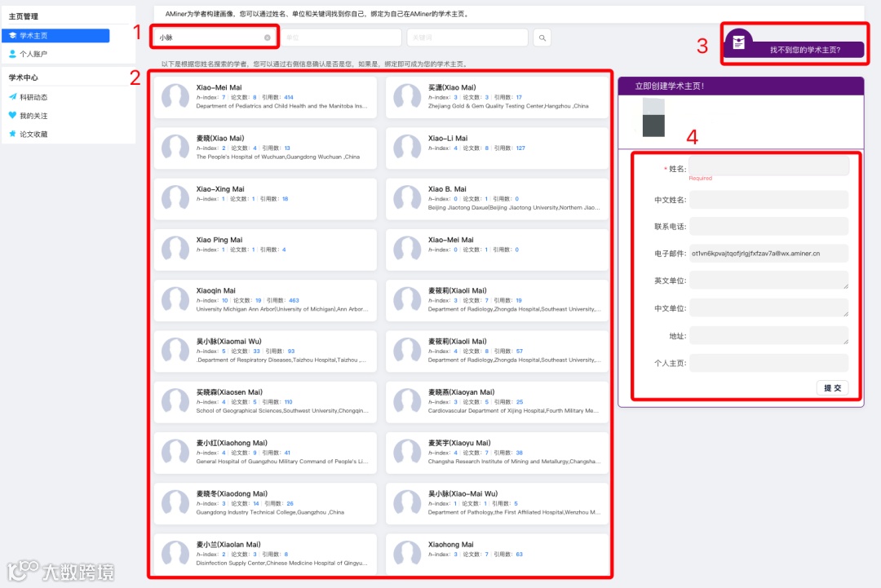Open the Xiaoqin Mai scholar card
Screen dimensions: 881x588
[x=265, y=300]
